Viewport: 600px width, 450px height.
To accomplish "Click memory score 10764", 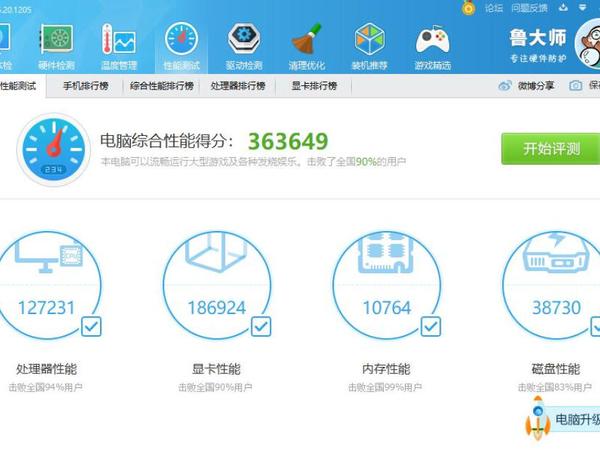I will pos(386,308).
